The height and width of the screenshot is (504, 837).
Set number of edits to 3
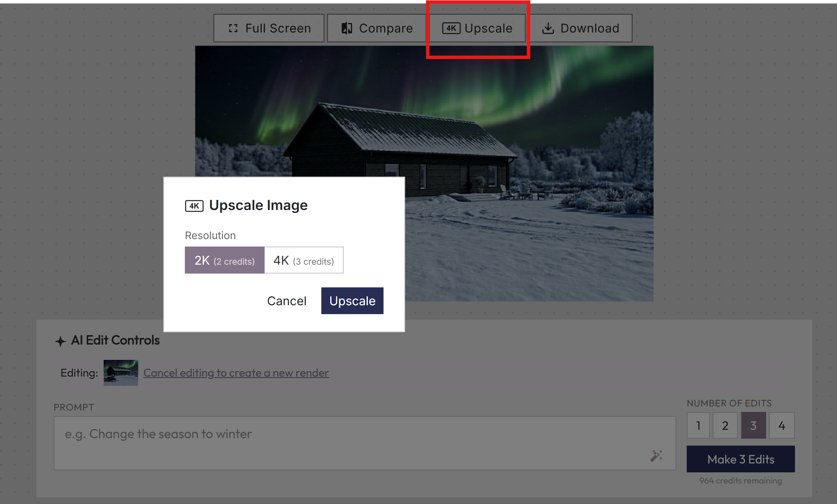pyautogui.click(x=754, y=425)
